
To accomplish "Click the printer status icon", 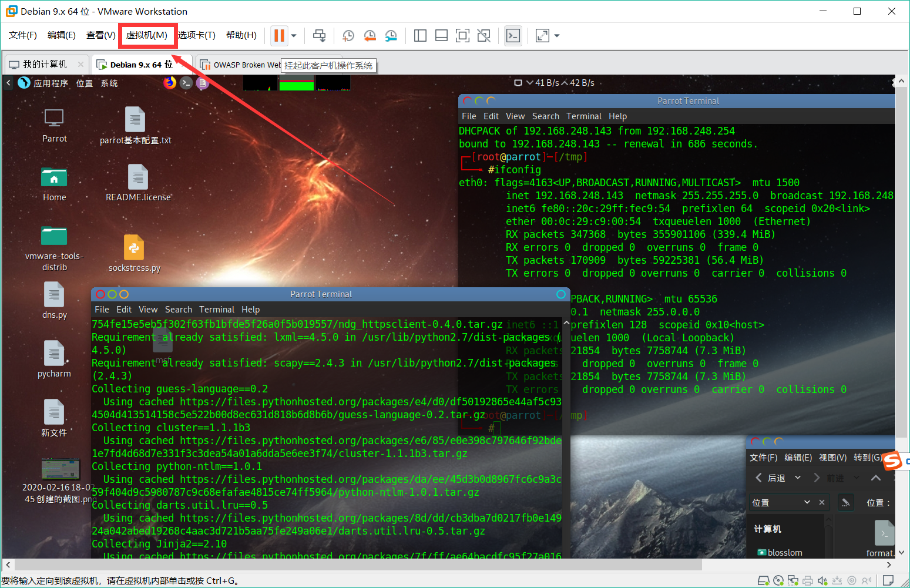I will pos(808,580).
